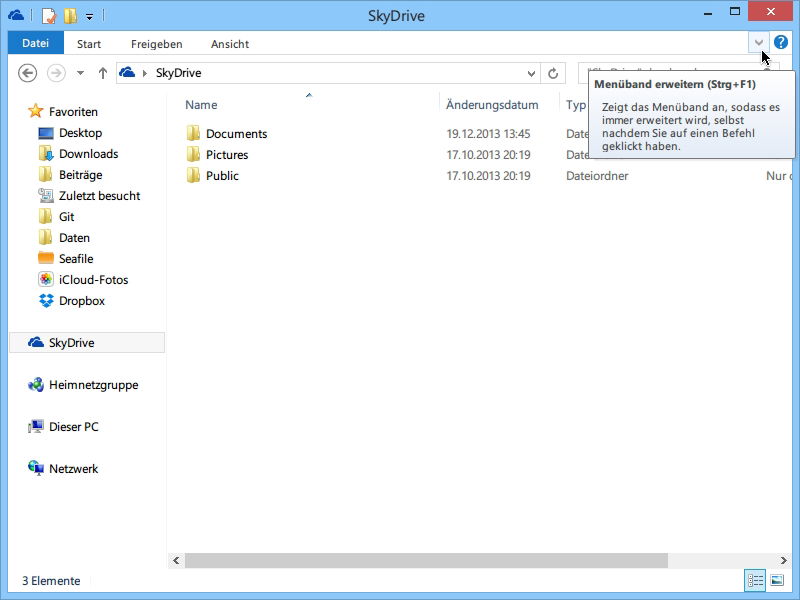This screenshot has width=800, height=600.
Task: Refresh the SkyDrive folder view
Action: coord(553,73)
